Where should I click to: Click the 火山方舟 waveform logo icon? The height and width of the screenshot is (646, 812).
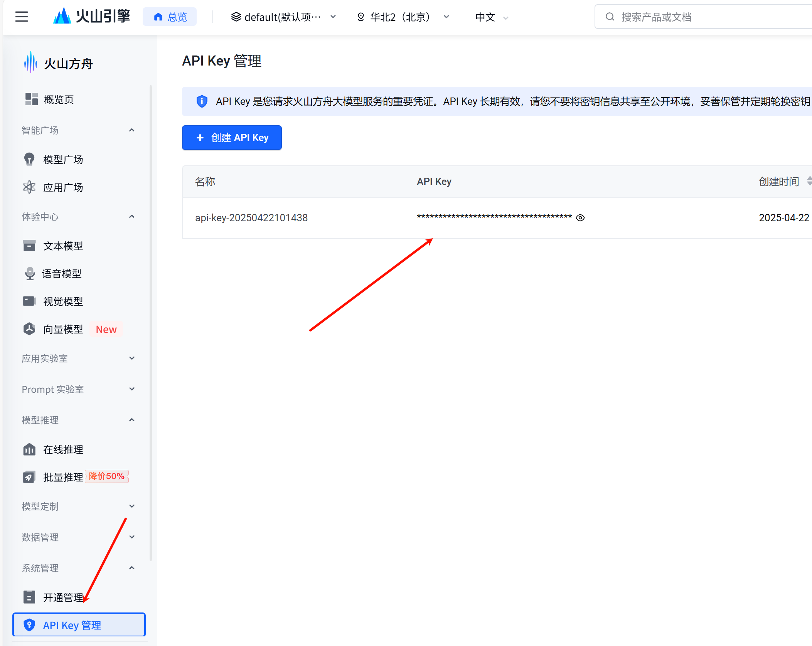(30, 62)
